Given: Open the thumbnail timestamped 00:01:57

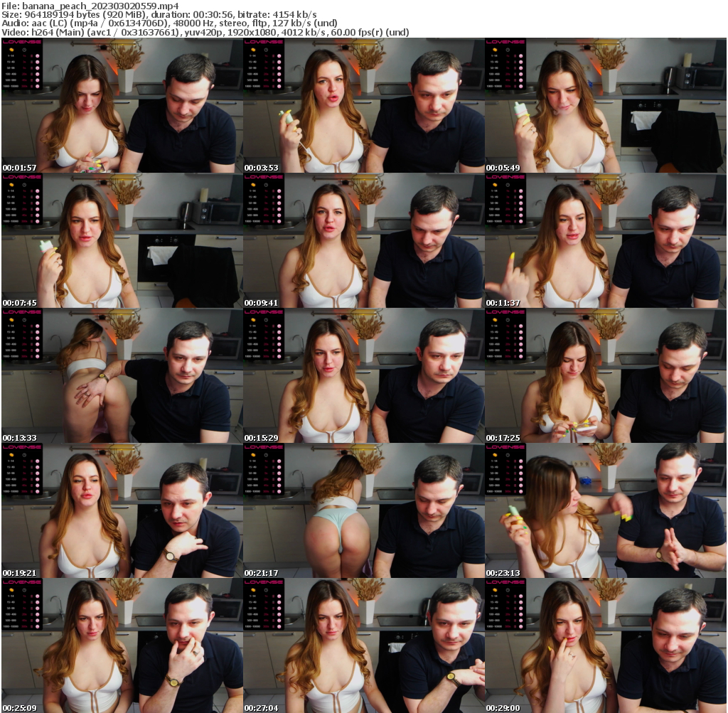Looking at the screenshot, I should 122,105.
